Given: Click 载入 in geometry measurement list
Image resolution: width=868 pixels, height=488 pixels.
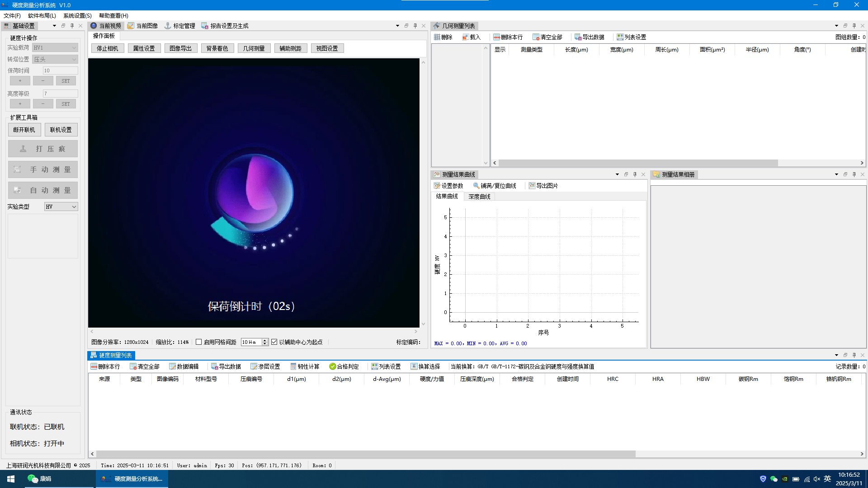Looking at the screenshot, I should coord(472,37).
